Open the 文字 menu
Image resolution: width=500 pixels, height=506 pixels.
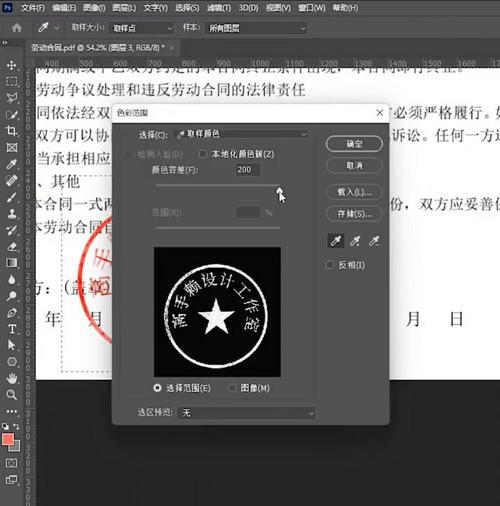[x=156, y=8]
